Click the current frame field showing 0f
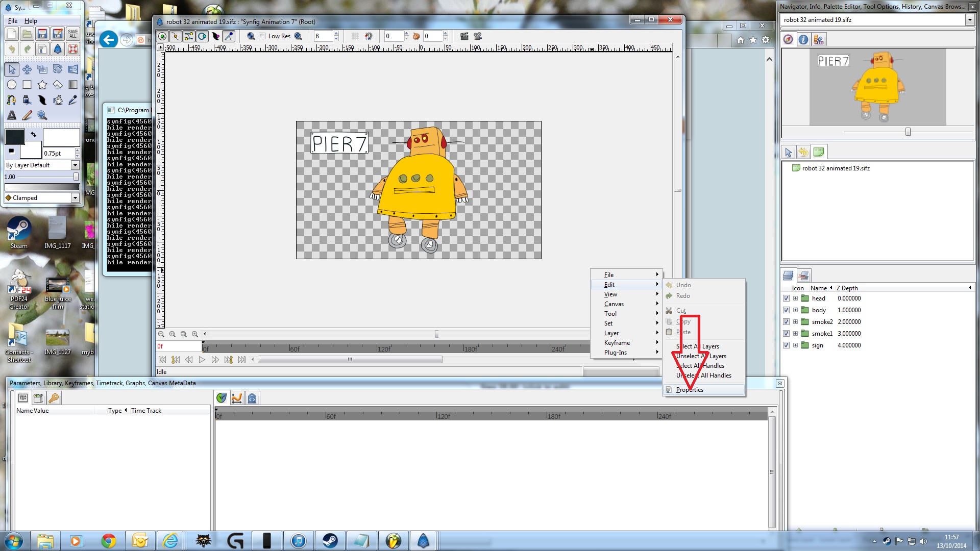The height and width of the screenshot is (551, 980). (x=179, y=346)
